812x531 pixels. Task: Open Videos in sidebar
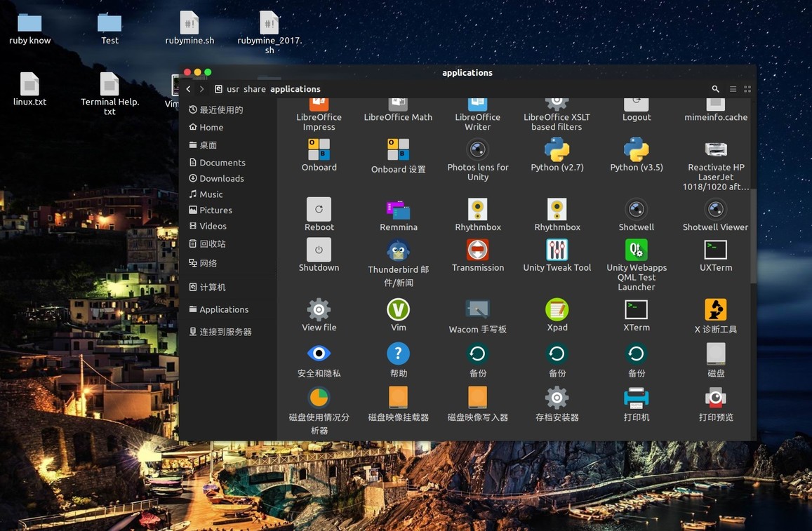coord(208,226)
